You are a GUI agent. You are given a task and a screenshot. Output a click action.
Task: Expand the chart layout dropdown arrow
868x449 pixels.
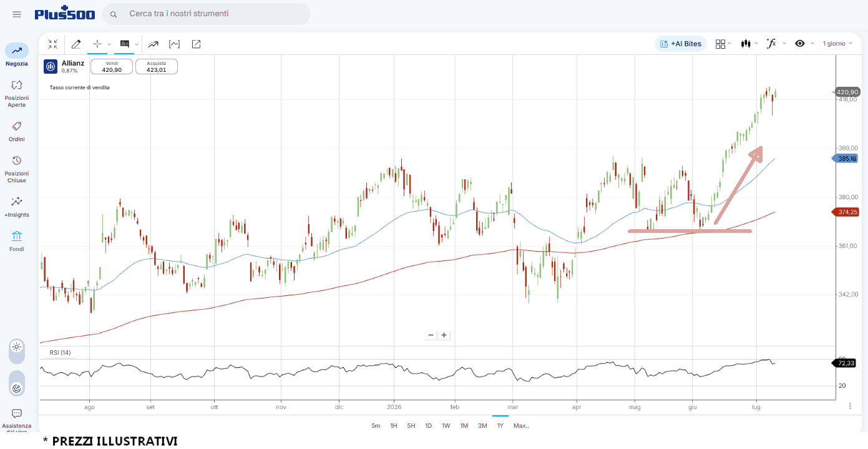(x=731, y=44)
